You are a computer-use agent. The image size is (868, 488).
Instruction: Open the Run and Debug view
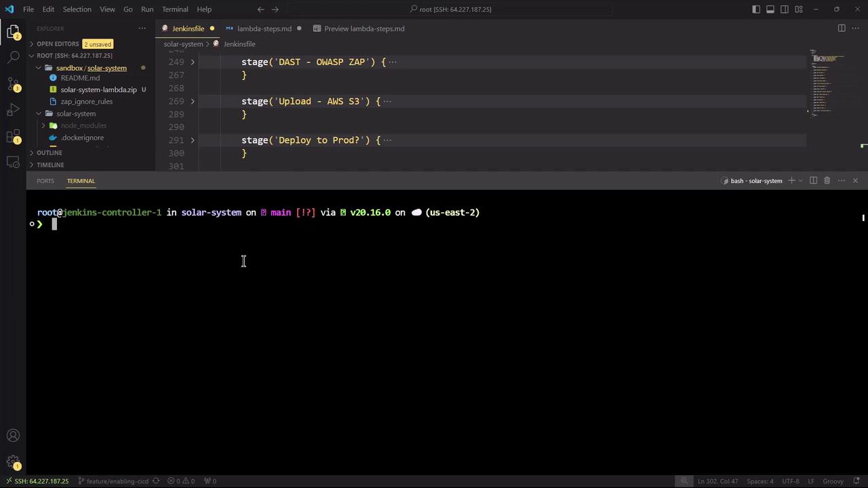(13, 110)
